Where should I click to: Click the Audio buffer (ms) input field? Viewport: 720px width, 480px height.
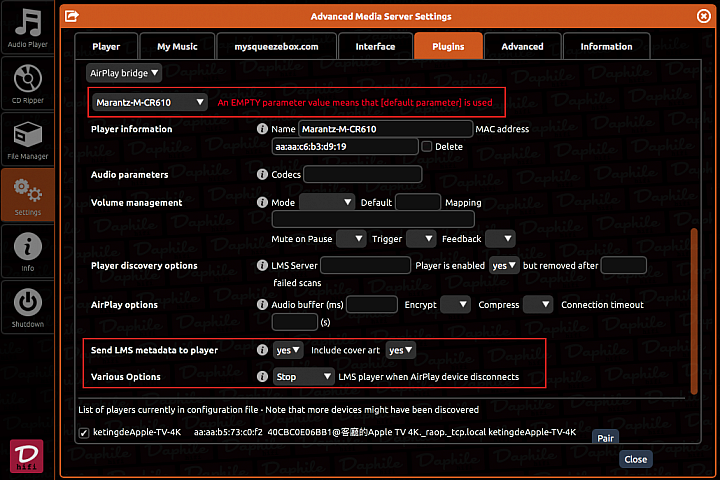pos(372,305)
